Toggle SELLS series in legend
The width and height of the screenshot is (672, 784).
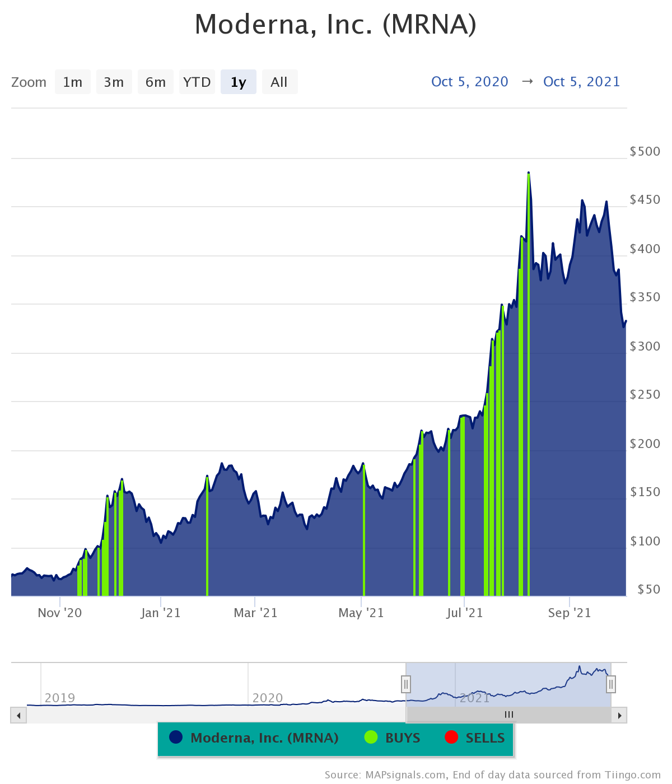[x=475, y=738]
